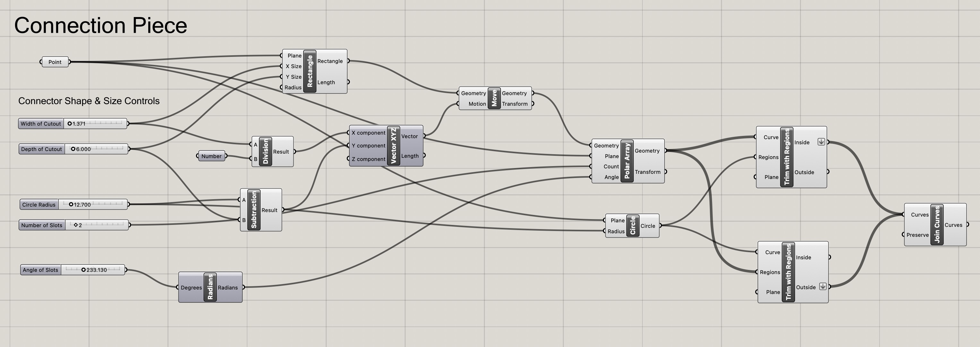Select the Move component name bar
This screenshot has height=347, width=980.
click(494, 98)
